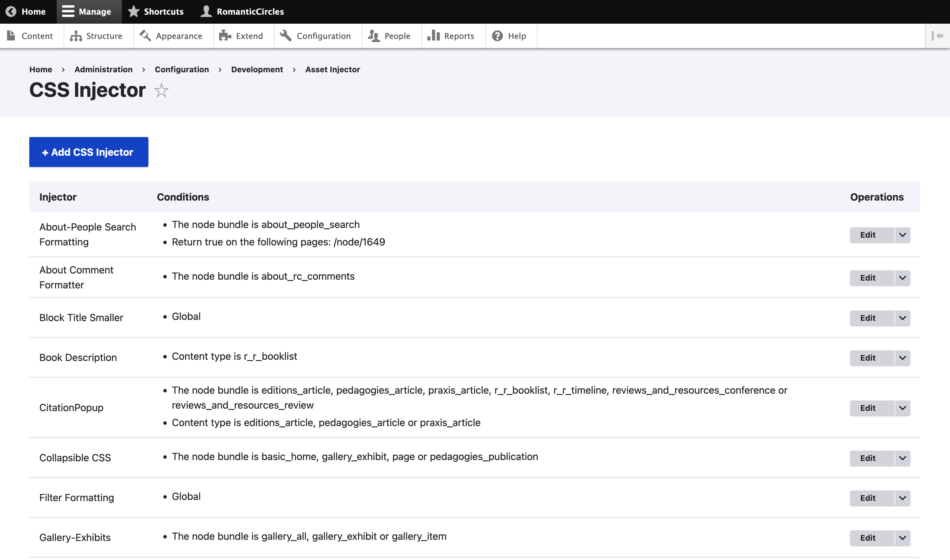Click 'About-People Search Formatting' injector name

(x=88, y=234)
